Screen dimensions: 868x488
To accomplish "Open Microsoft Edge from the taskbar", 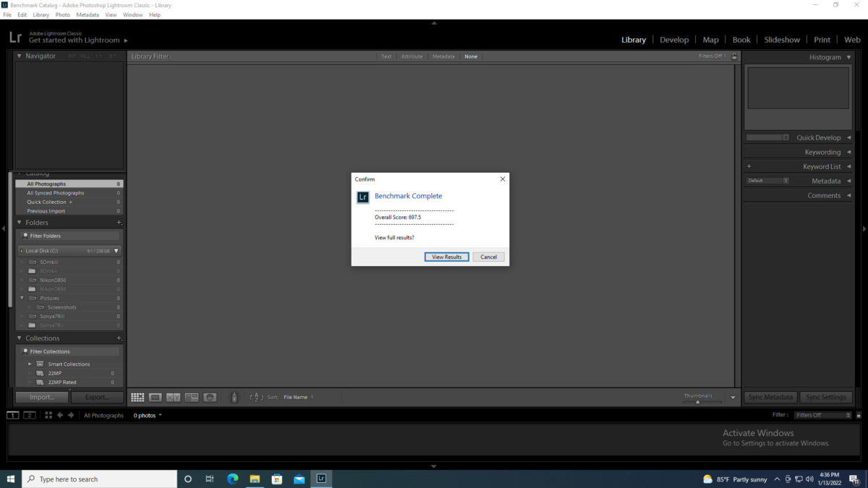I will (233, 479).
